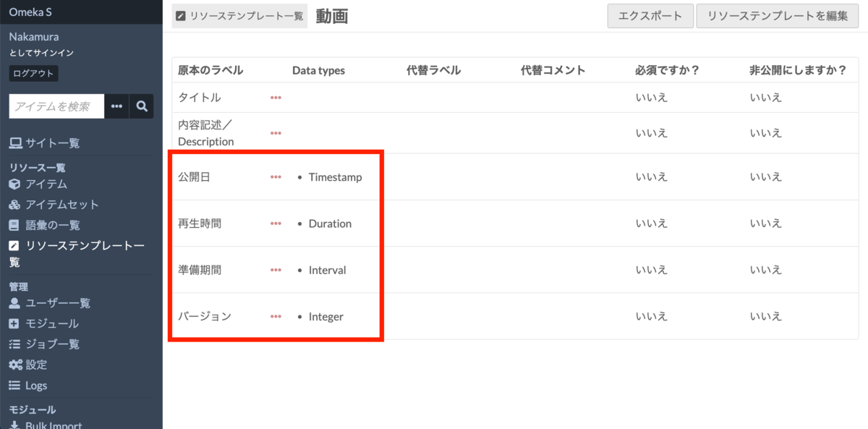The height and width of the screenshot is (429, 868).
Task: Click the エクスポート button
Action: (650, 16)
